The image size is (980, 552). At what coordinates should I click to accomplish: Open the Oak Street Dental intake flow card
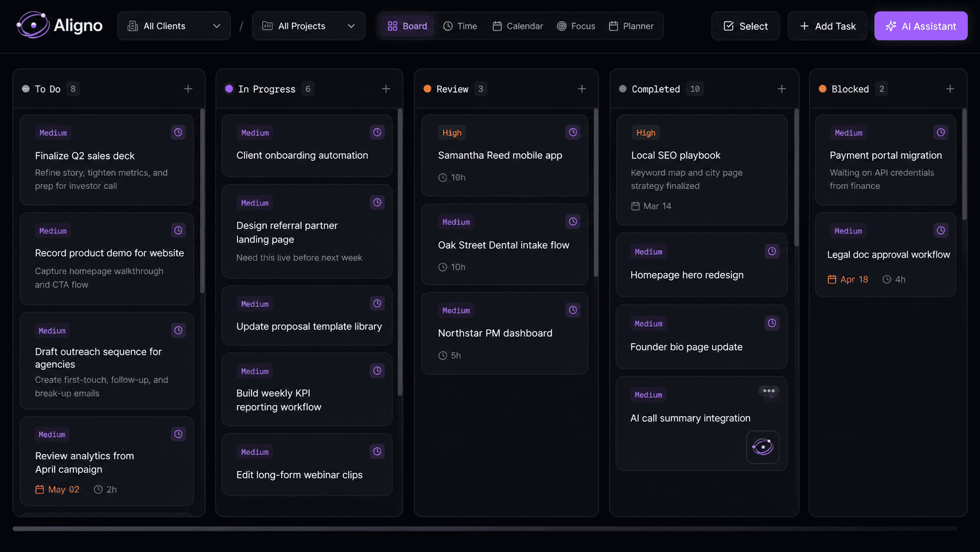505,244
